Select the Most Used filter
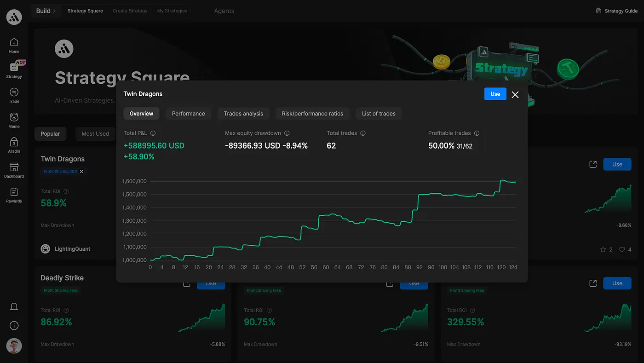Image resolution: width=644 pixels, height=363 pixels. pyautogui.click(x=95, y=134)
